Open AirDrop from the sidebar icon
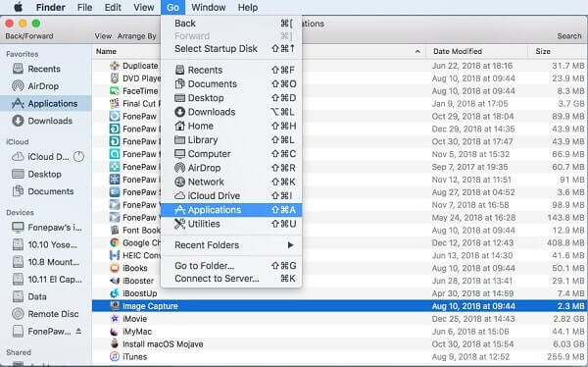 point(18,86)
